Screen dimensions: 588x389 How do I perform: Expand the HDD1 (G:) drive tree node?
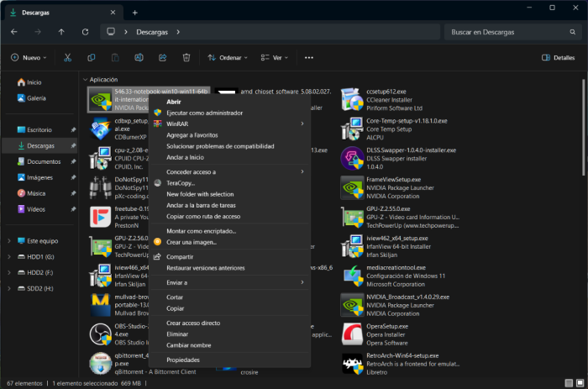[x=9, y=256]
